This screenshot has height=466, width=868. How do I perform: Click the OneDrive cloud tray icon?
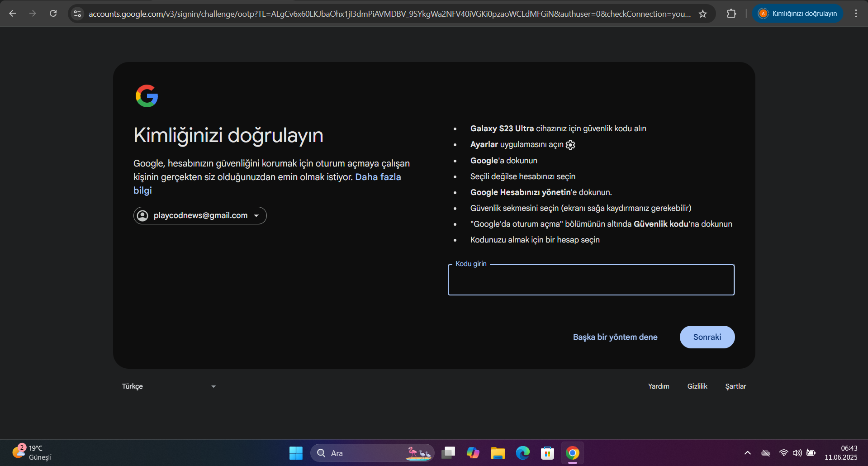point(766,453)
